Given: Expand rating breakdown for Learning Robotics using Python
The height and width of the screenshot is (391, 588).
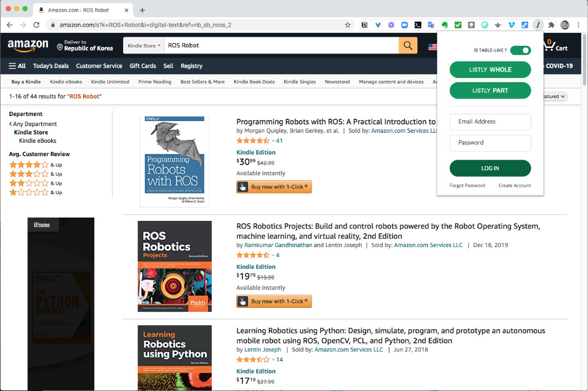Looking at the screenshot, I should [273, 359].
